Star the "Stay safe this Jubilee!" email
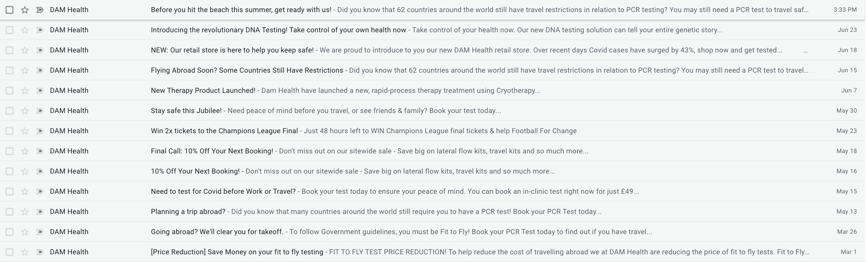Viewport: 868px width, 262px height. click(25, 111)
